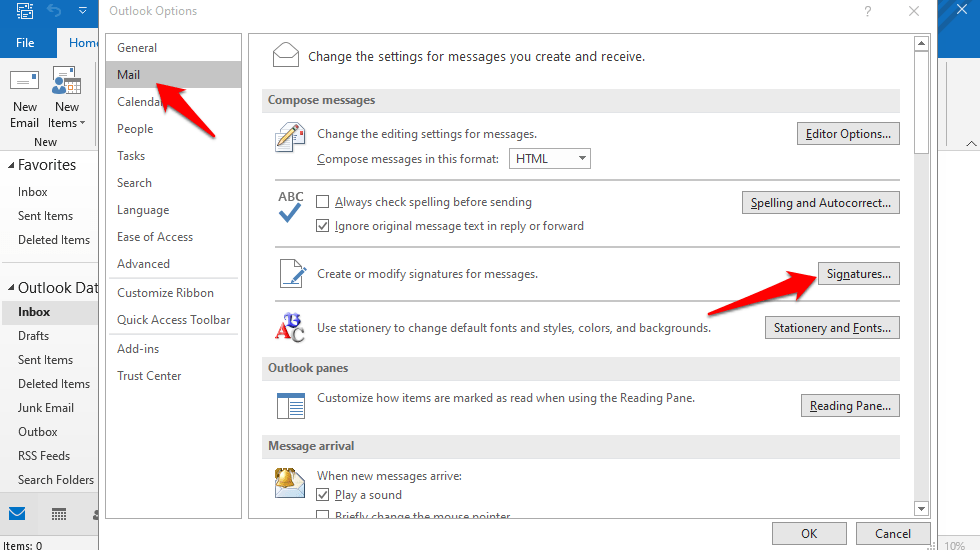
Task: Open the File ribbon tab
Action: pos(25,43)
